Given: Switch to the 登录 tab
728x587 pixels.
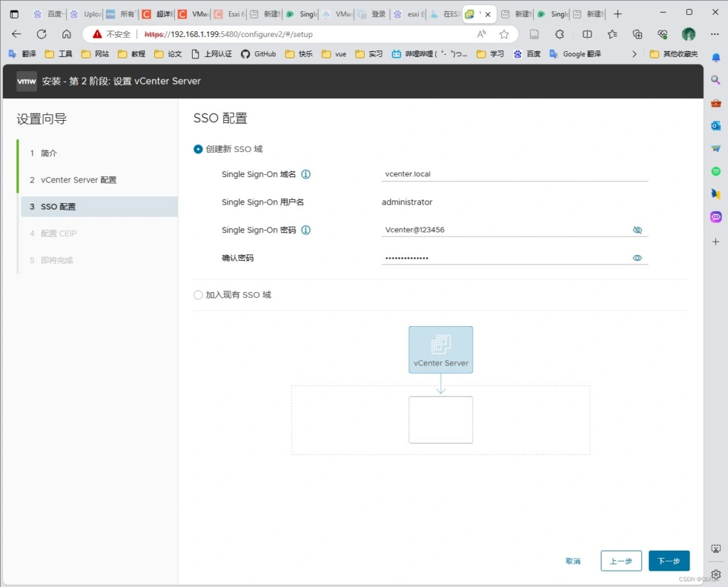Looking at the screenshot, I should click(373, 14).
